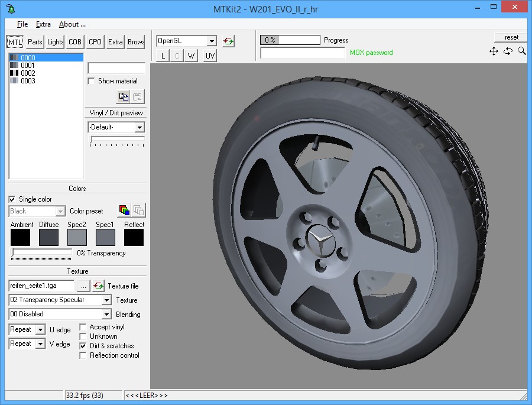Open the Blending mode dropdown

pos(106,315)
